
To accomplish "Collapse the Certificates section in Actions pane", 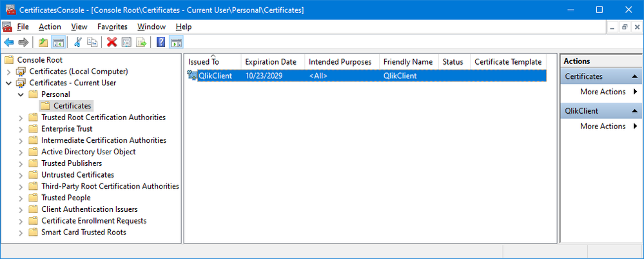I will click(x=634, y=77).
